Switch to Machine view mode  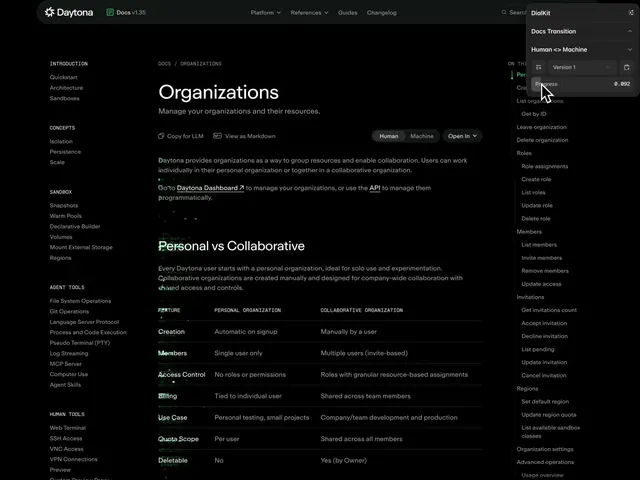[x=422, y=136]
